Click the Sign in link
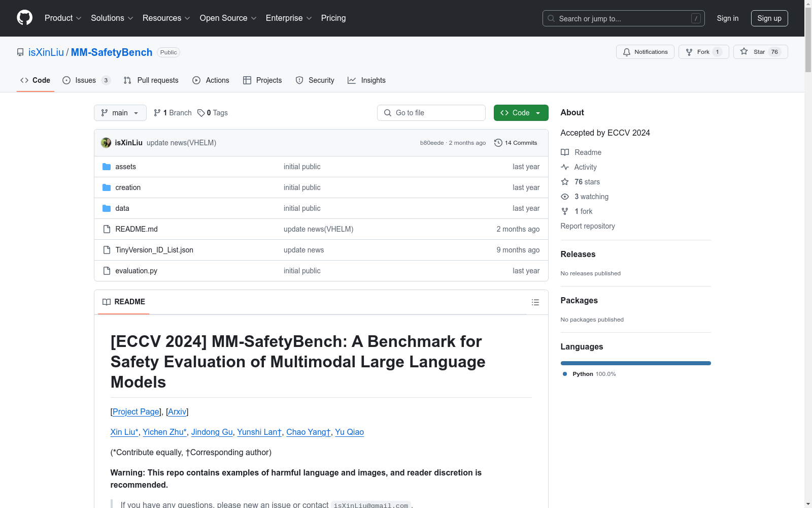This screenshot has height=508, width=812. pos(728,18)
